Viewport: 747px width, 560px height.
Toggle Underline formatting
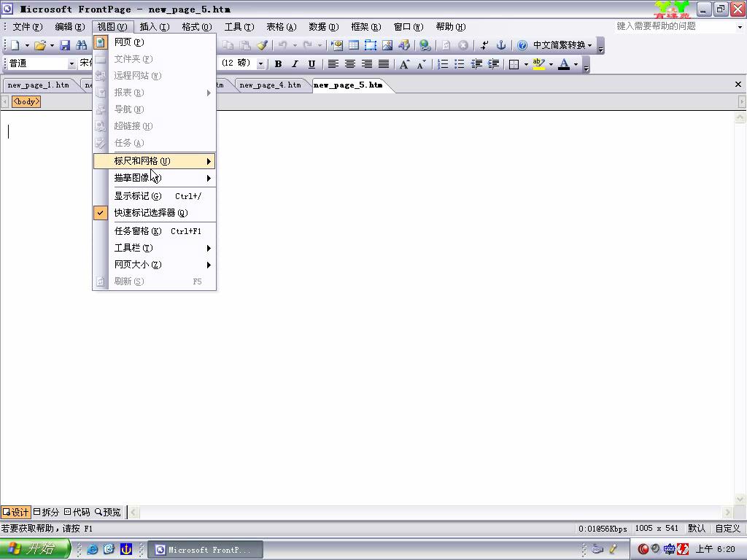[311, 64]
